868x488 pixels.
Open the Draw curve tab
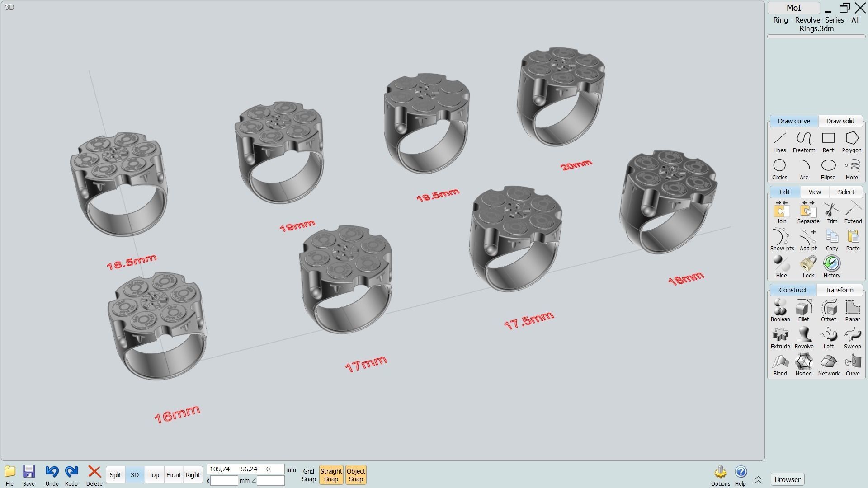(794, 121)
